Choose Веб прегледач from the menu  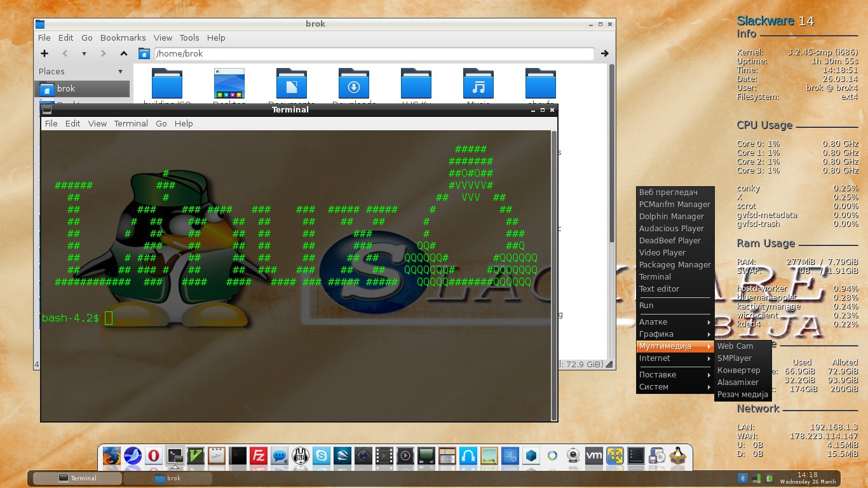click(x=675, y=193)
